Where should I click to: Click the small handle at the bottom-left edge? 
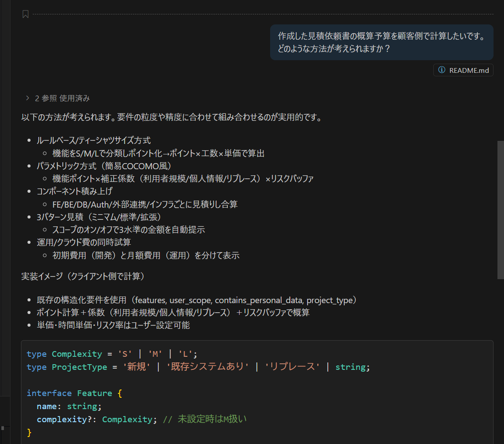coord(3,428)
